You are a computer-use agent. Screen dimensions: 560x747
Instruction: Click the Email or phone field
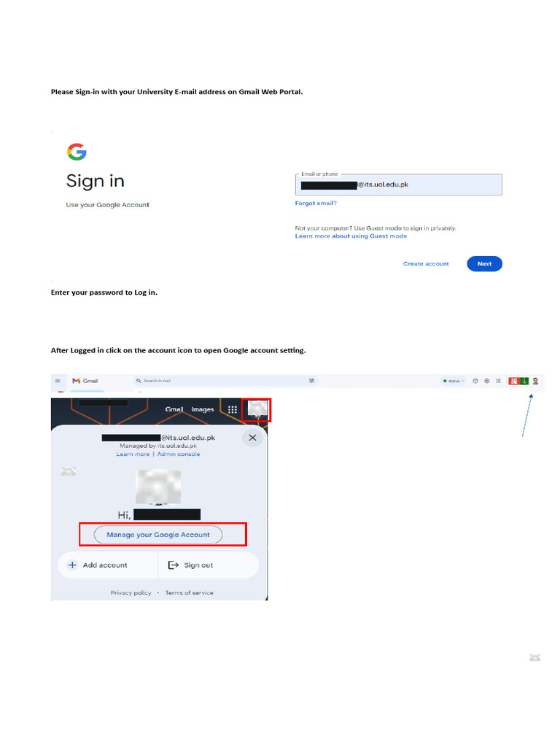tap(399, 185)
